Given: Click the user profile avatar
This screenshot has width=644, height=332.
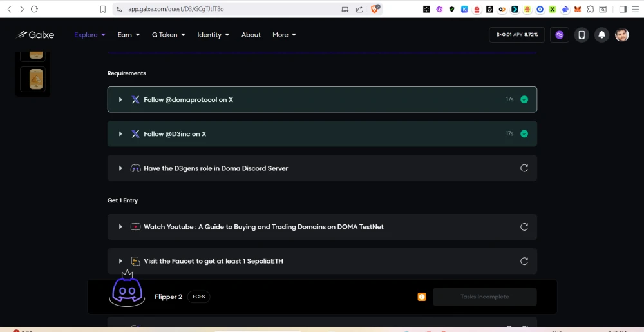Looking at the screenshot, I should pyautogui.click(x=621, y=35).
